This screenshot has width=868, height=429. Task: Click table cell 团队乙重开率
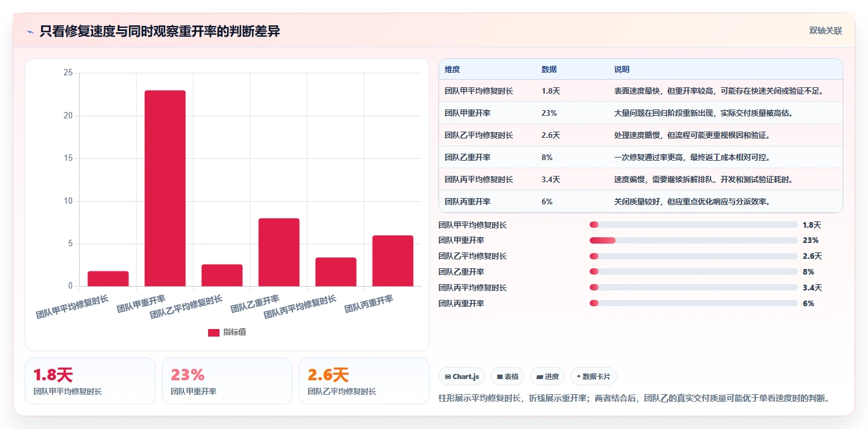468,158
